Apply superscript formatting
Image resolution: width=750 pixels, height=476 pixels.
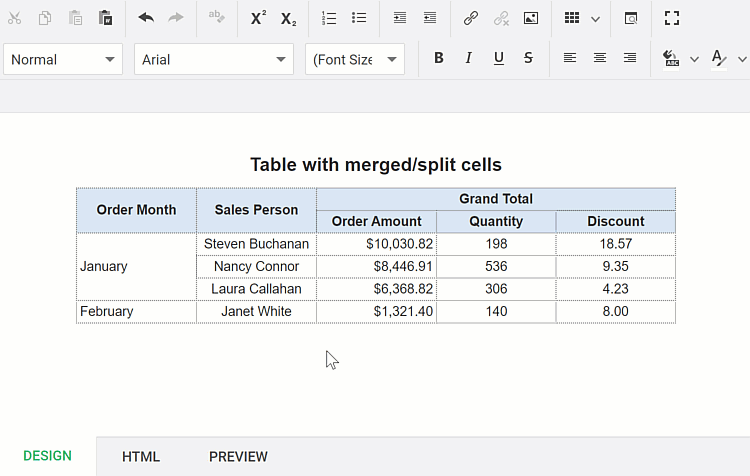258,18
